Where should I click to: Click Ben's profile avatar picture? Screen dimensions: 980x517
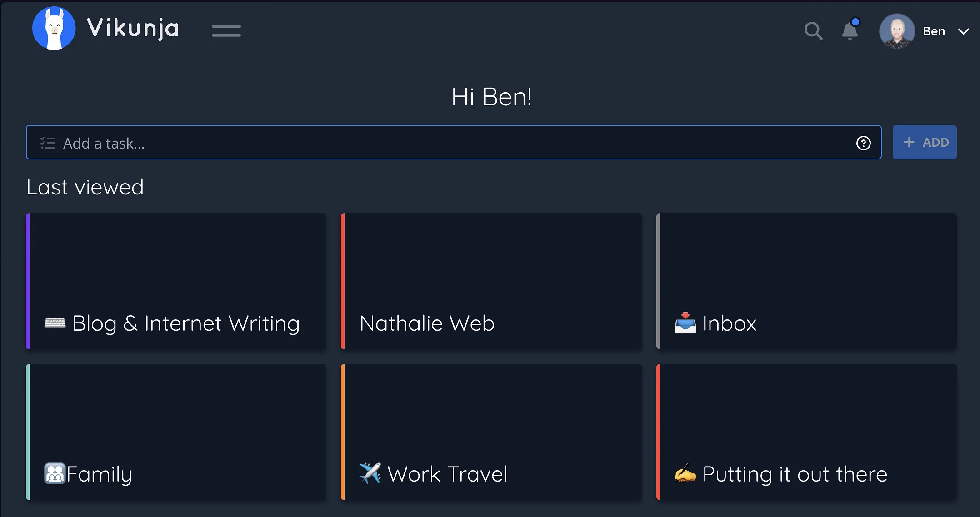pos(897,31)
